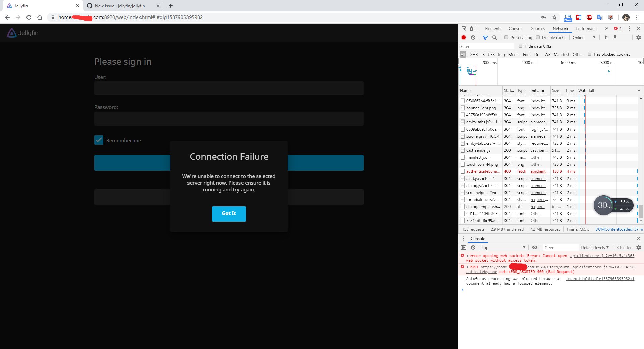The width and height of the screenshot is (644, 349).
Task: Open the Default levels dropdown
Action: (x=595, y=247)
